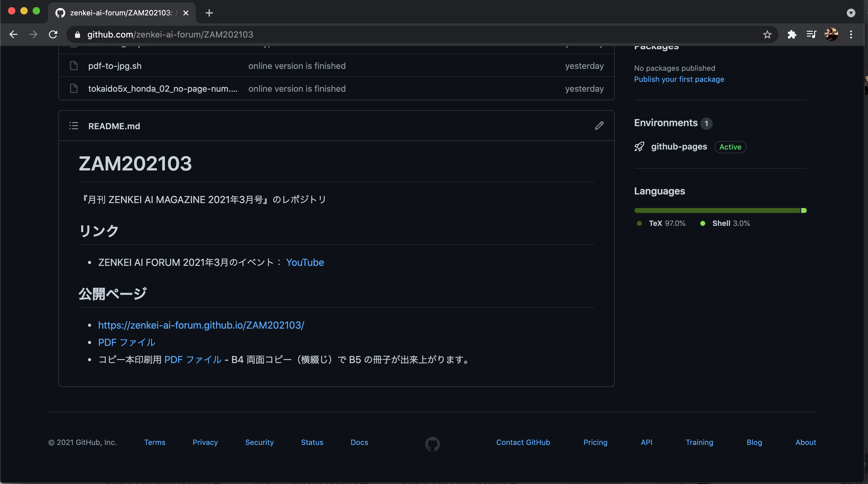
Task: Open the Status footer link
Action: (312, 442)
